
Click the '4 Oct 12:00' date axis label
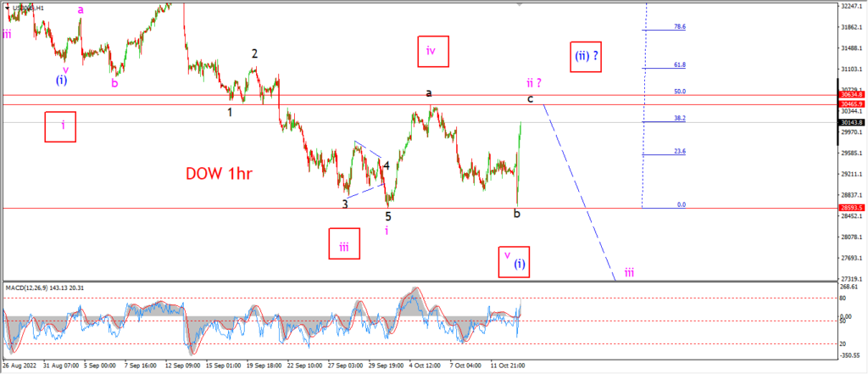426,366
